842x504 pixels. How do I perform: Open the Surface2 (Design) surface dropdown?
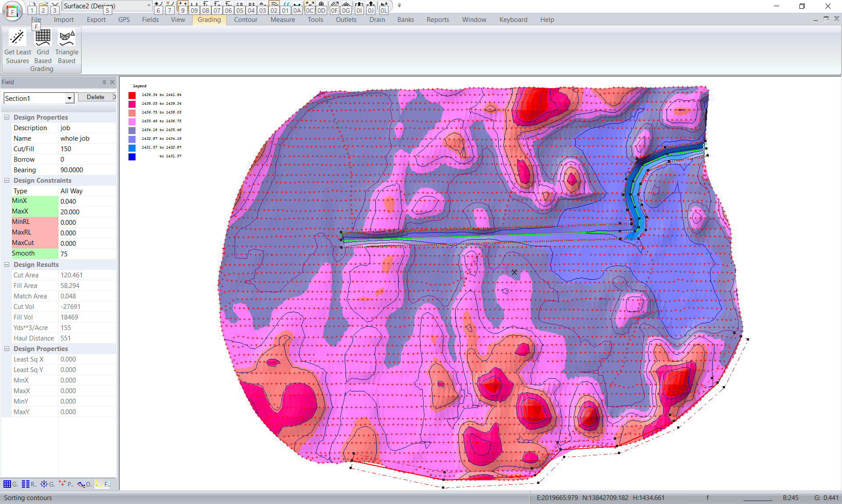click(x=149, y=6)
